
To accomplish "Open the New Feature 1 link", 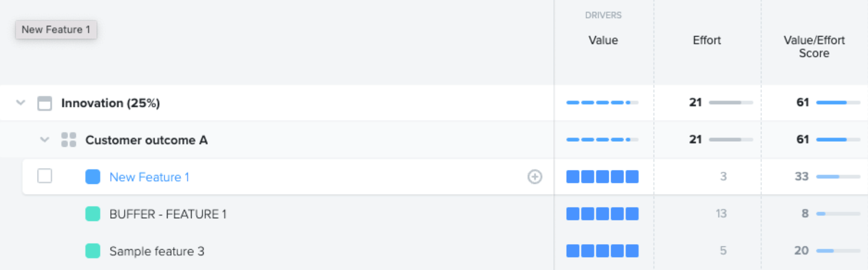I will (x=150, y=177).
